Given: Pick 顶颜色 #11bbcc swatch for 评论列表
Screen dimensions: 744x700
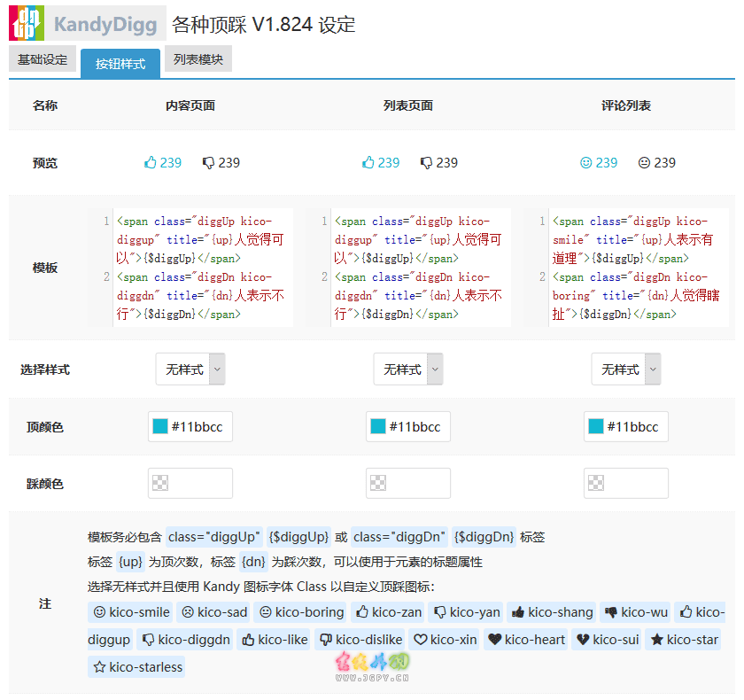Looking at the screenshot, I should coord(596,426).
